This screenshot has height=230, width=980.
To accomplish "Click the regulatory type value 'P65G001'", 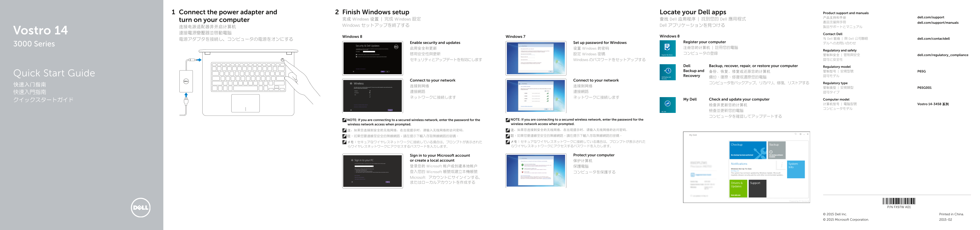I will tap(924, 87).
